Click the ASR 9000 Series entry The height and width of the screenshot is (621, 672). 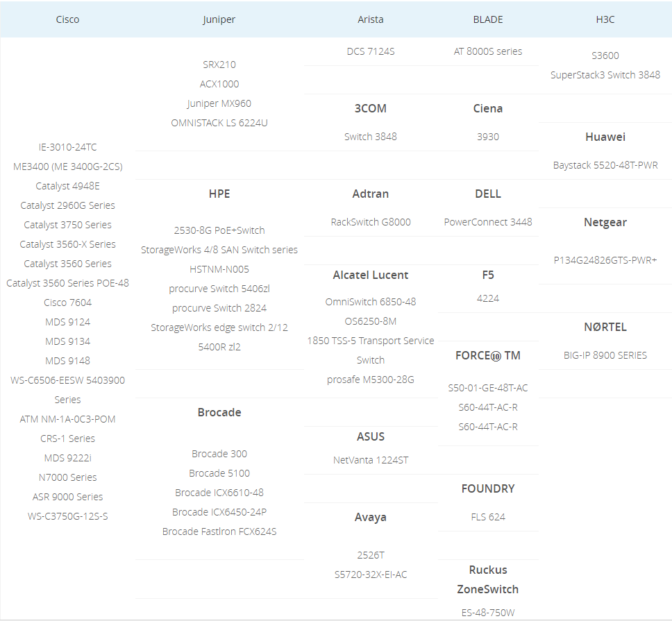point(67,497)
